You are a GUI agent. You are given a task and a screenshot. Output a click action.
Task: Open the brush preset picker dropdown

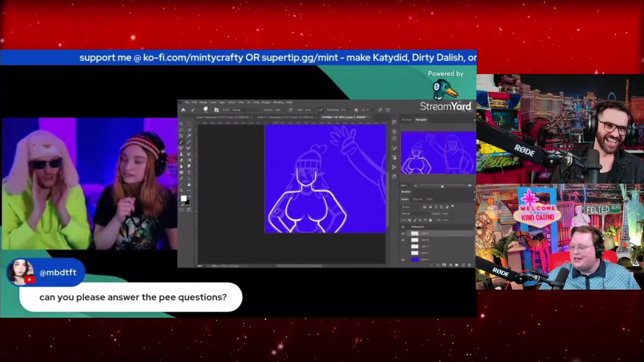(206, 110)
